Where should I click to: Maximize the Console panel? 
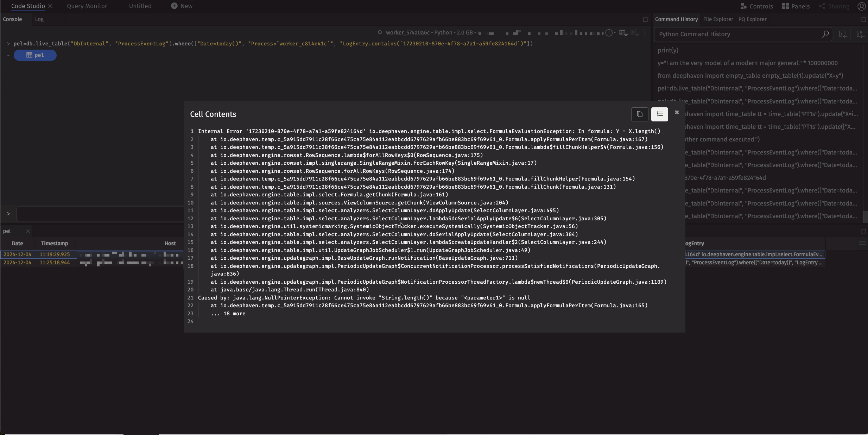(645, 20)
